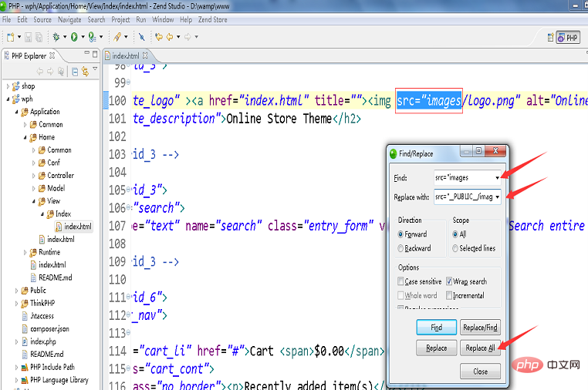Click the Replace/Find button

pos(480,328)
